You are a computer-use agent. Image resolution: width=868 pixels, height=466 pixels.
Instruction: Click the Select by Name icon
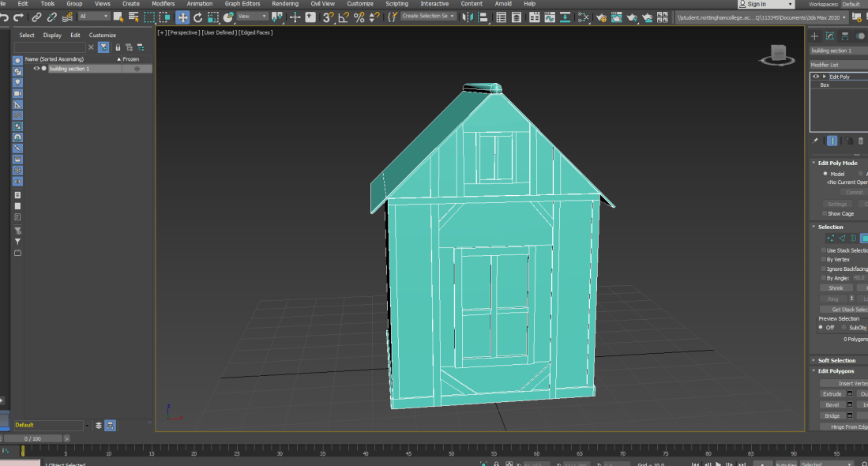coord(133,17)
